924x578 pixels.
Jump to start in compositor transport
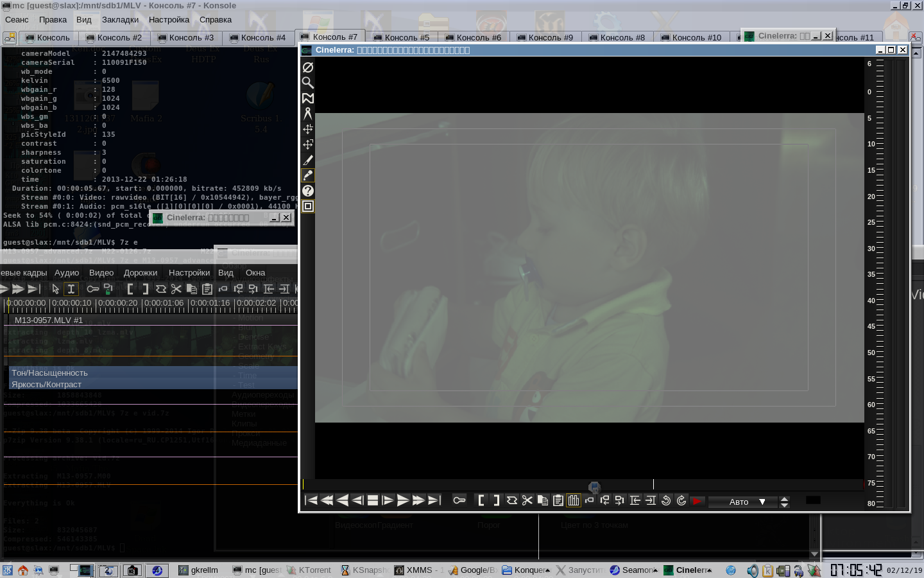click(x=311, y=500)
